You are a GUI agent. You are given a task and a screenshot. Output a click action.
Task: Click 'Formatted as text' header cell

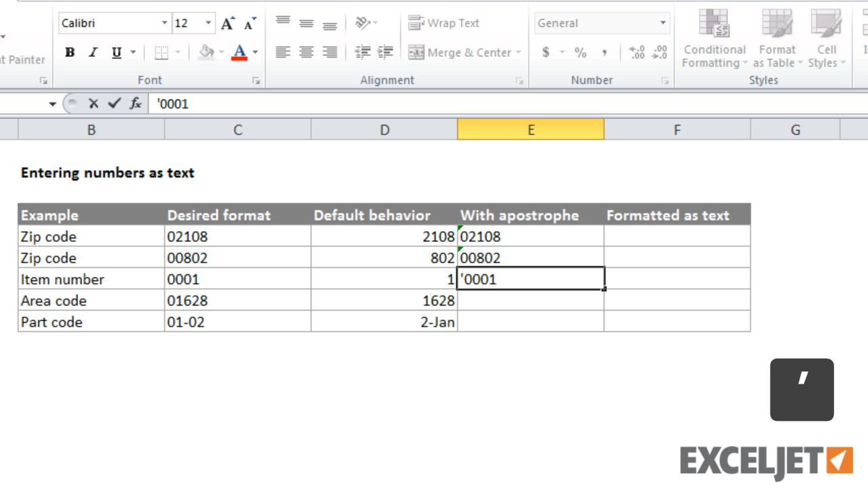(677, 214)
